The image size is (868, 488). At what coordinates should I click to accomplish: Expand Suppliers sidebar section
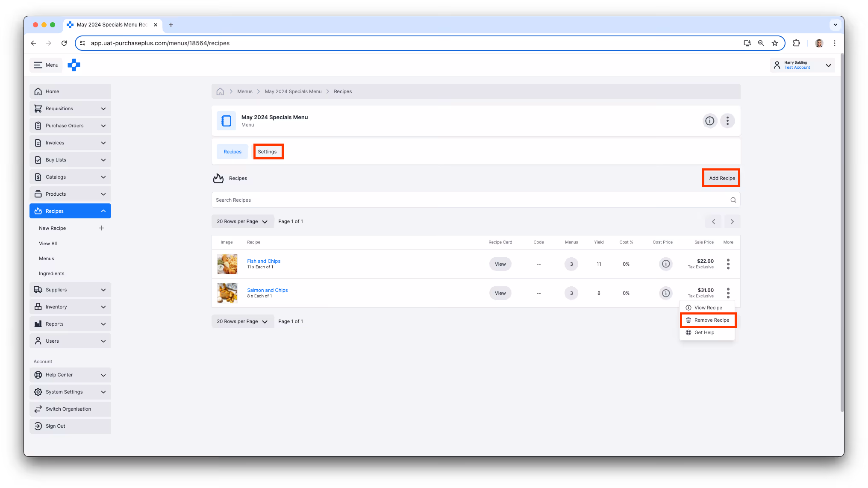[70, 290]
